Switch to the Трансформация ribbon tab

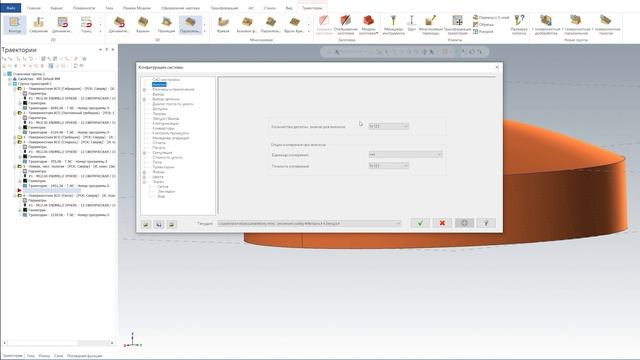coord(224,8)
